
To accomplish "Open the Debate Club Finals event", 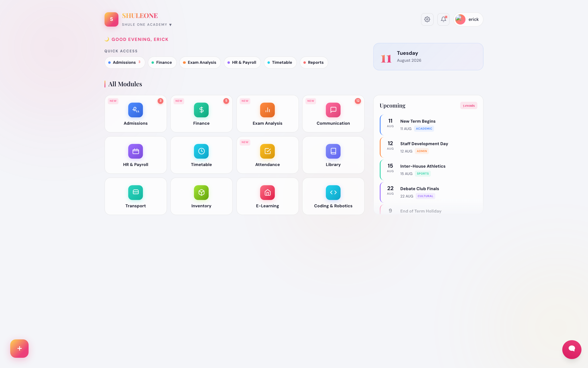I will (429, 192).
